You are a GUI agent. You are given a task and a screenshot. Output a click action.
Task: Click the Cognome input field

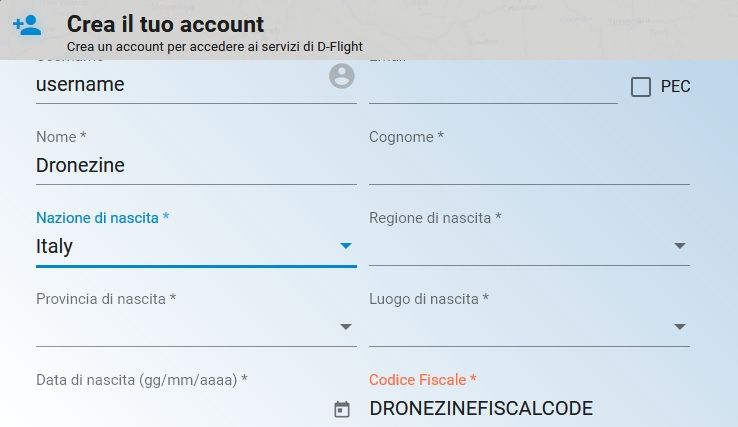point(528,166)
